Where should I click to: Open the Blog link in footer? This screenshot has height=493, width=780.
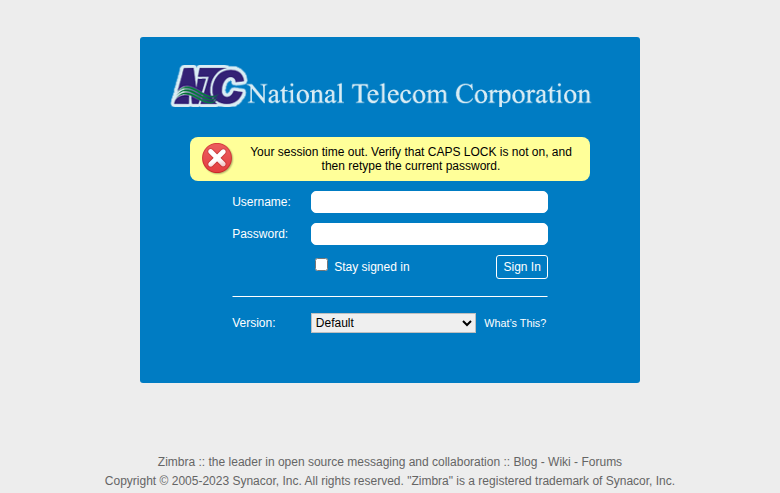click(525, 462)
